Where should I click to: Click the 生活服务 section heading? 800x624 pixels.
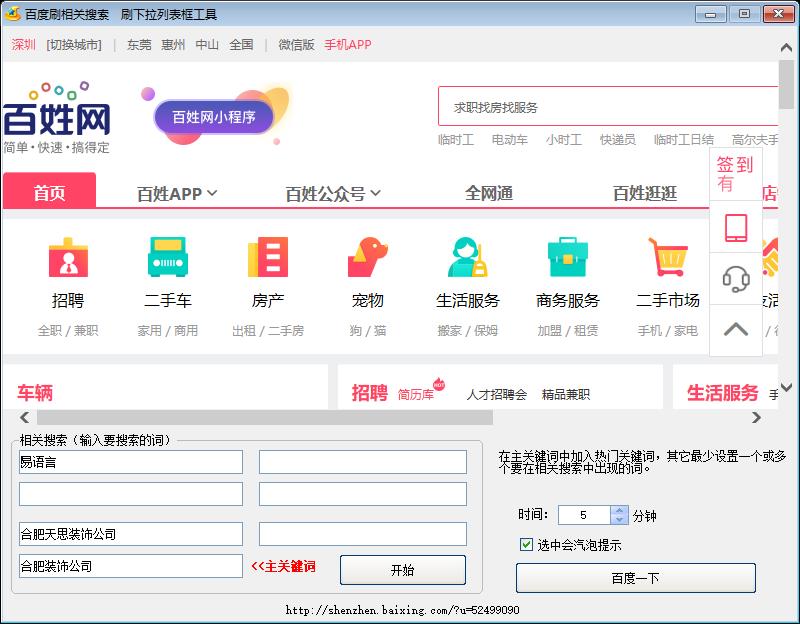(x=722, y=392)
